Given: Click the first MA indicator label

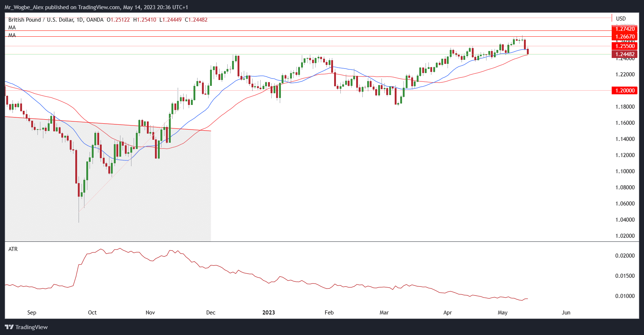Looking at the screenshot, I should (x=12, y=28).
